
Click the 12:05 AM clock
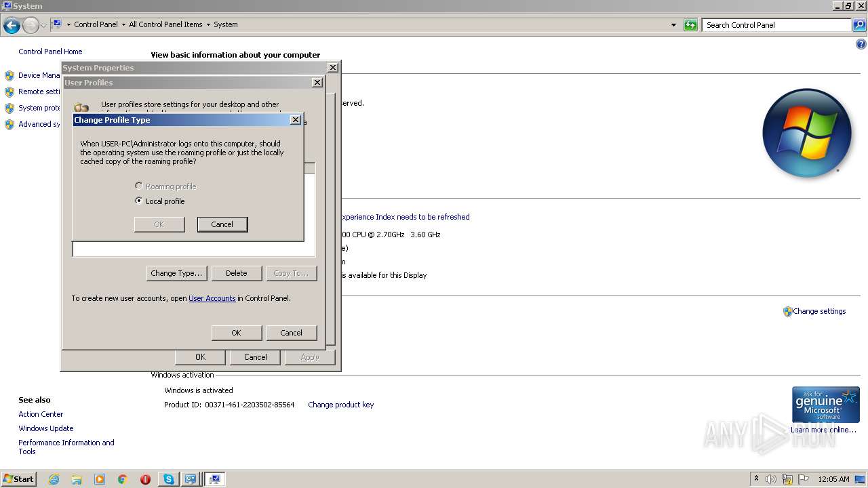pyautogui.click(x=833, y=479)
